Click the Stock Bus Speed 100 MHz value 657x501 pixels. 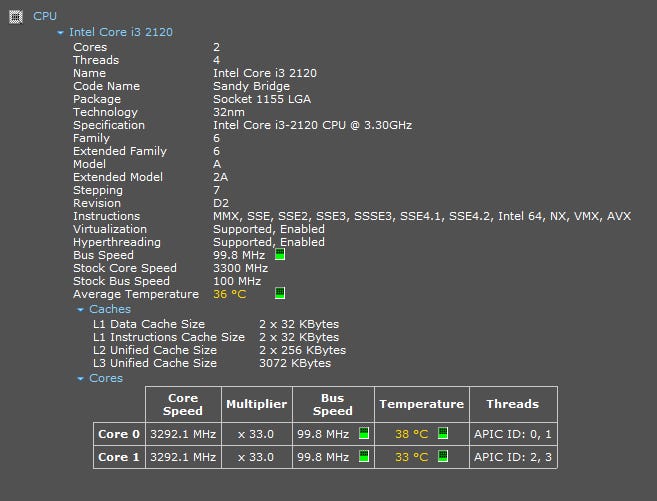pos(237,281)
